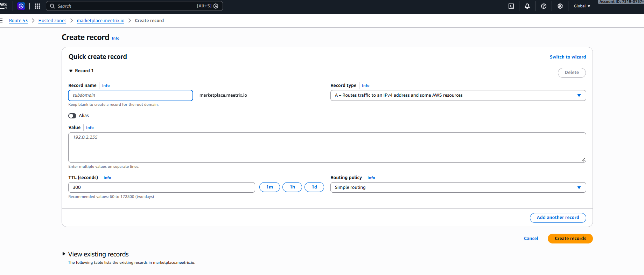Click the Value text area resize handle
This screenshot has width=644, height=275.
pyautogui.click(x=583, y=160)
